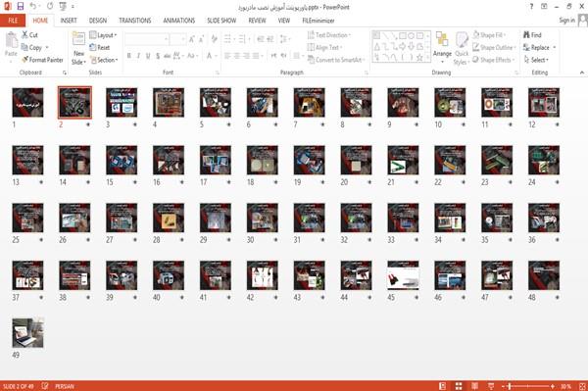The image size is (588, 391).
Task: Toggle Underline formatting
Action: (148, 56)
